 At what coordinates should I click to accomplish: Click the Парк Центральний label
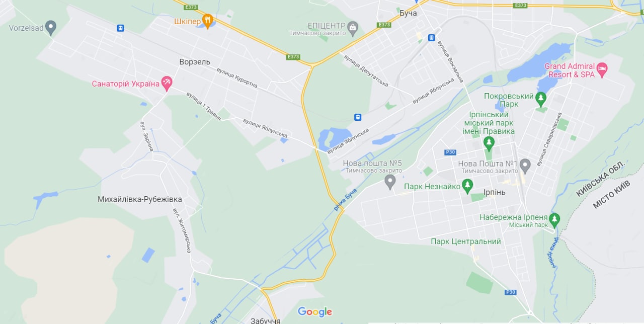coord(466,241)
